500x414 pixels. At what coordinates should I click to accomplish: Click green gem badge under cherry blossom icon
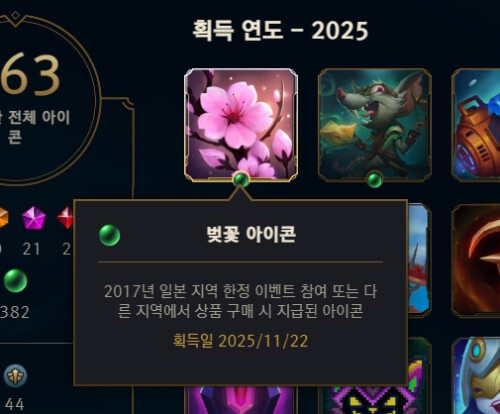point(241,180)
